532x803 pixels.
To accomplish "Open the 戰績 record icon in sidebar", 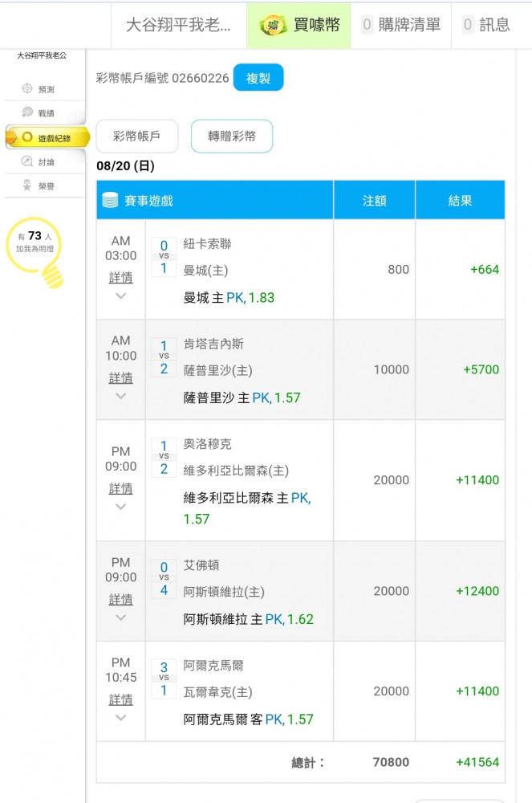I will click(x=27, y=113).
